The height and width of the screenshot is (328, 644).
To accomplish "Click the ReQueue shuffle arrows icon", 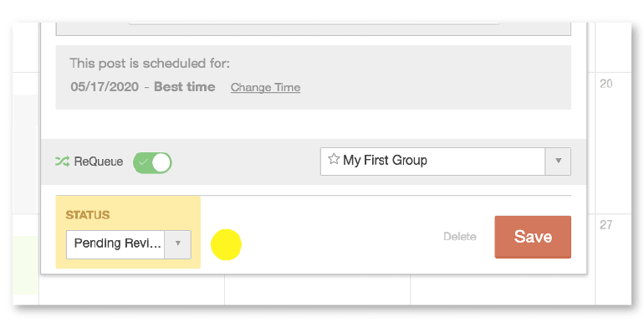I will [63, 161].
